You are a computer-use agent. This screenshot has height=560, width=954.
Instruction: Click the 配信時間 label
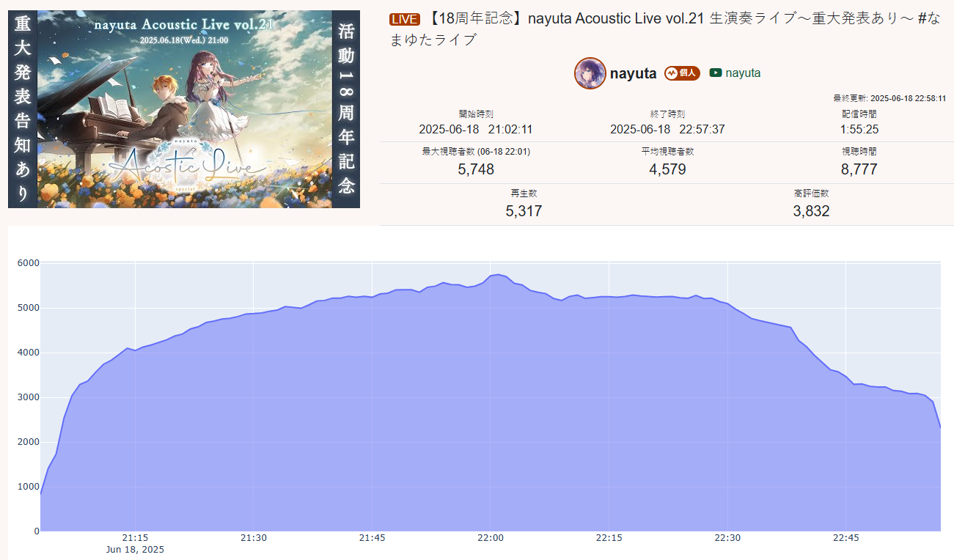859,114
